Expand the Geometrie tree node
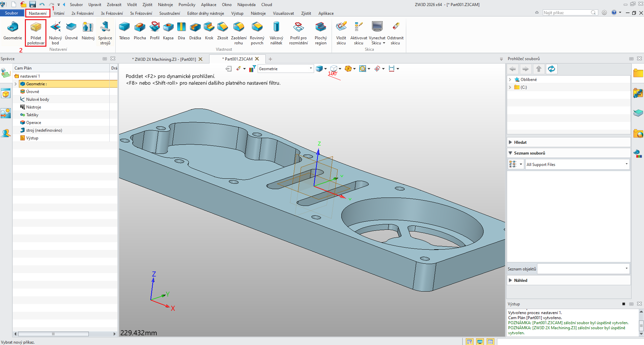644x345 pixels. coord(15,84)
